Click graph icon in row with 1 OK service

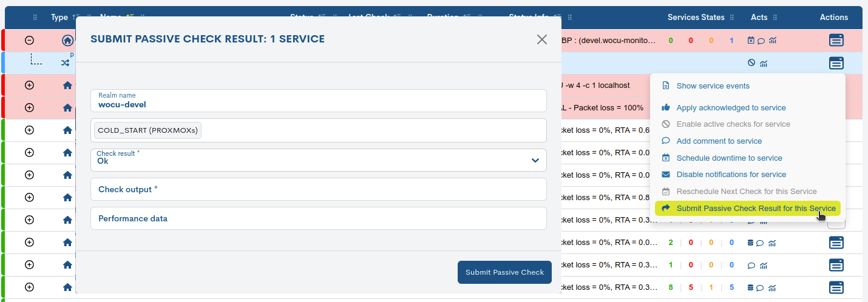763,266
